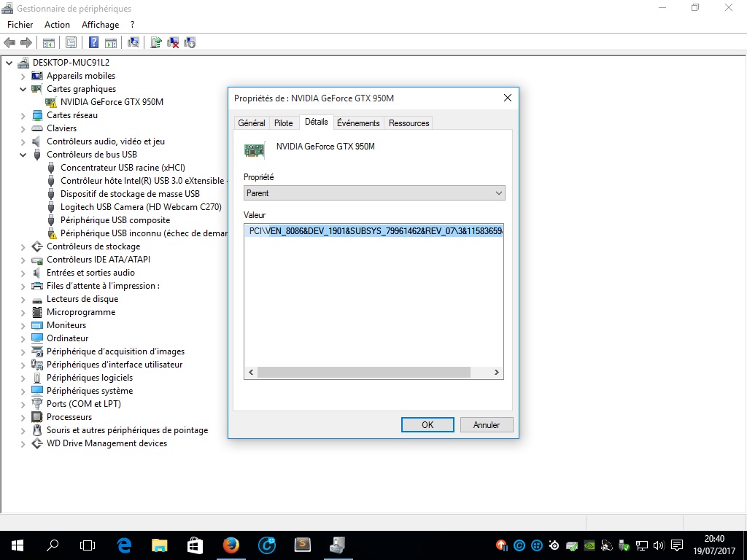
Task: Click the Back arrow toolbar icon
Action: [x=9, y=43]
